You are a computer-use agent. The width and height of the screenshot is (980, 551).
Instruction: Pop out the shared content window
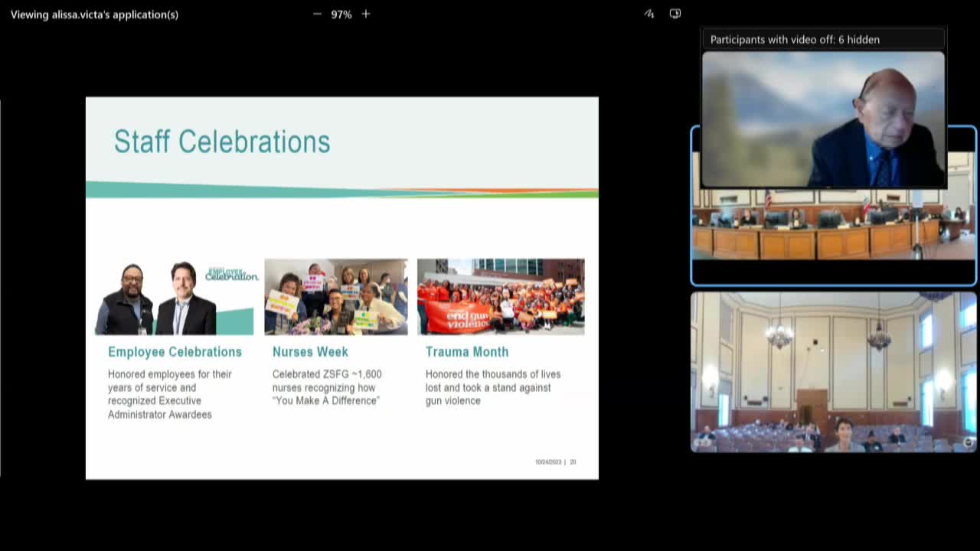[x=675, y=14]
